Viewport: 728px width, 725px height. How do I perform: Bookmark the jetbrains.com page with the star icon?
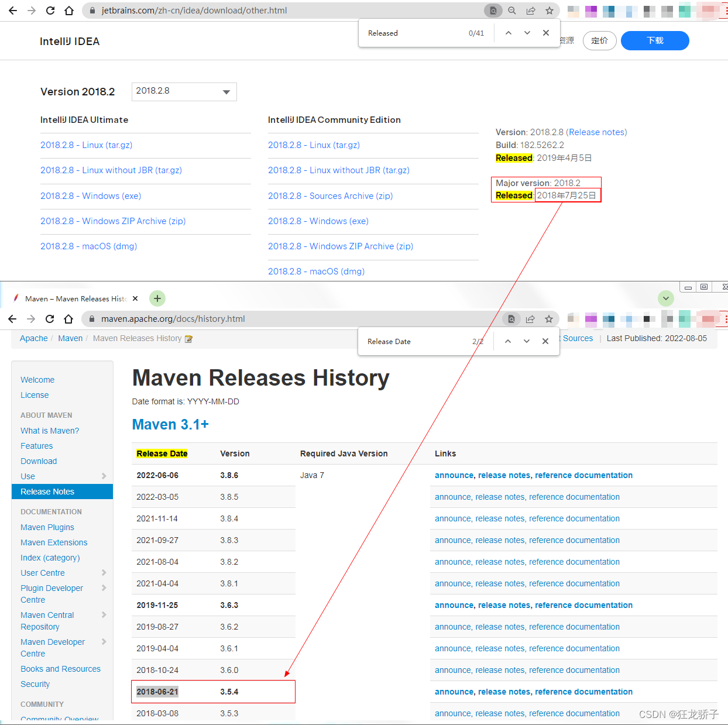tap(549, 11)
